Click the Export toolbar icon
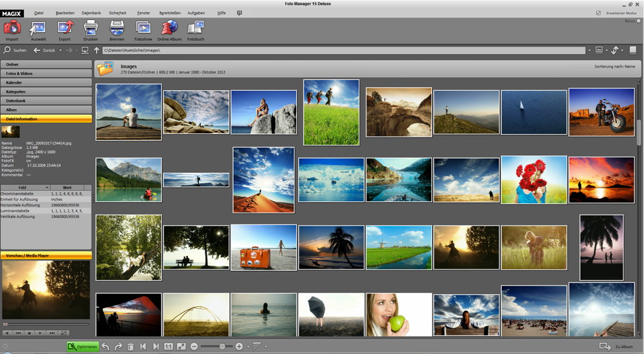 (x=65, y=28)
